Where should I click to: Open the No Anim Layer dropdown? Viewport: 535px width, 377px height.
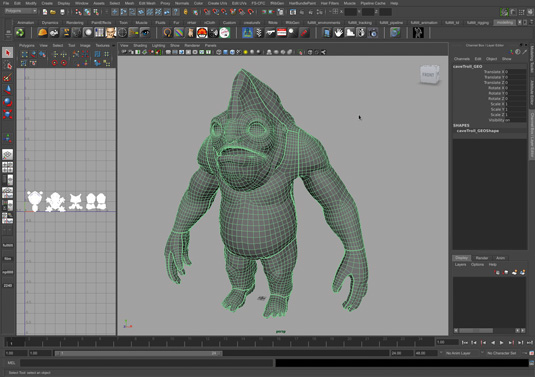pos(458,353)
